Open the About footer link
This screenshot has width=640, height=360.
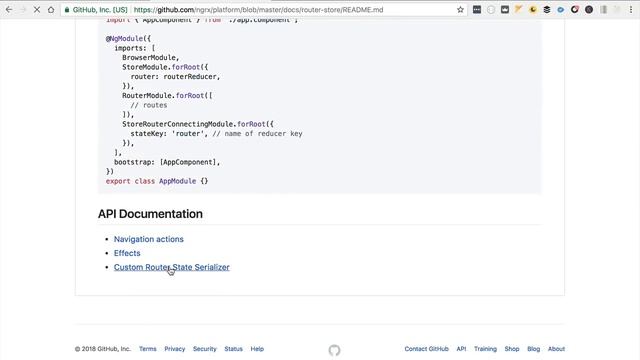pos(556,349)
